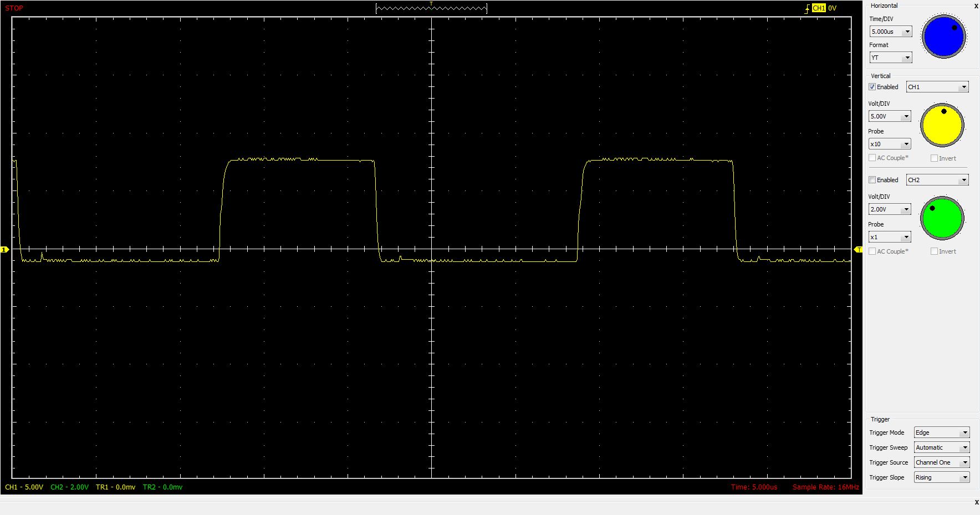Image resolution: width=980 pixels, height=515 pixels.
Task: Open the Trigger Source Channel One dropdown
Action: [x=941, y=462]
